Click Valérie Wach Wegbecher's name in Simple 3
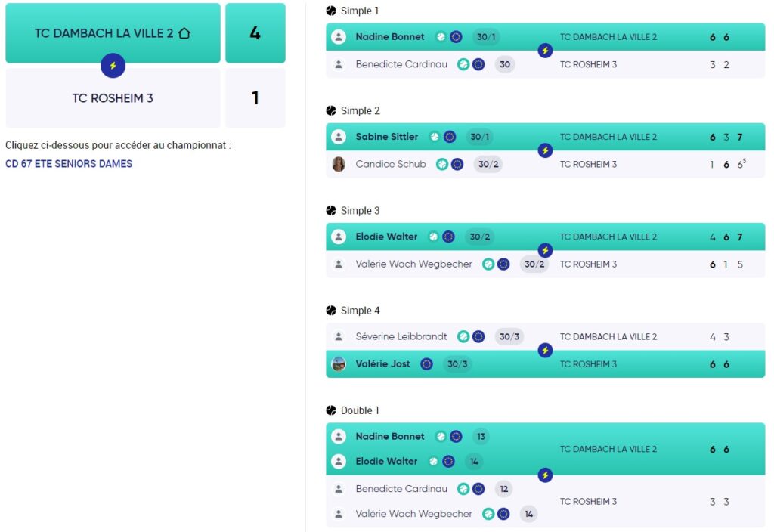 tap(413, 264)
